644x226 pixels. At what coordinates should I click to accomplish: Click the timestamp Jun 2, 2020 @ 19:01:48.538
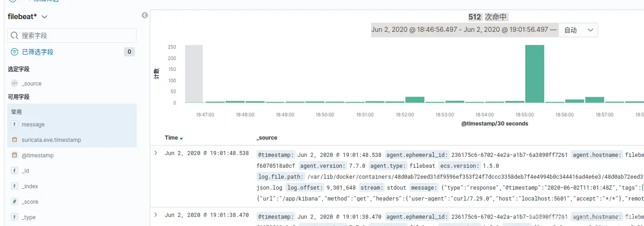[206, 153]
